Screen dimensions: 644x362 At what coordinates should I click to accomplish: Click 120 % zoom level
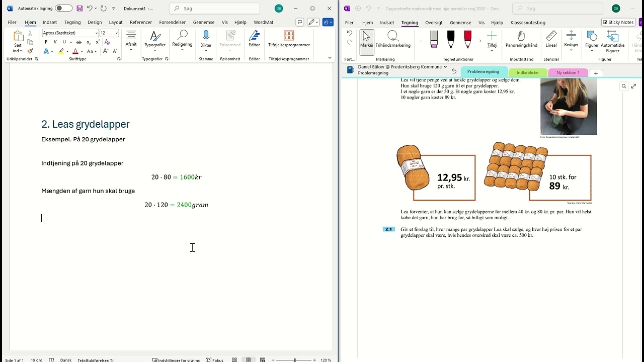point(326,360)
